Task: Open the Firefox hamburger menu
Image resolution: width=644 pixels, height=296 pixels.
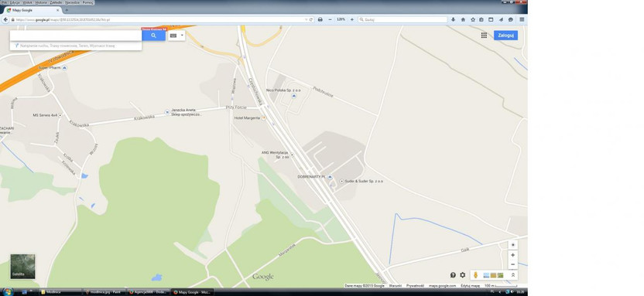Action: point(522,19)
